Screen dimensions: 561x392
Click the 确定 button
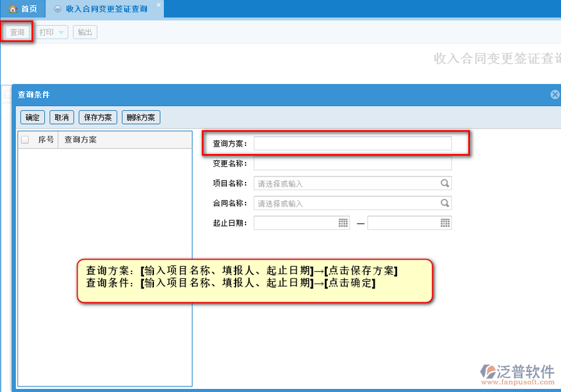tap(32, 117)
